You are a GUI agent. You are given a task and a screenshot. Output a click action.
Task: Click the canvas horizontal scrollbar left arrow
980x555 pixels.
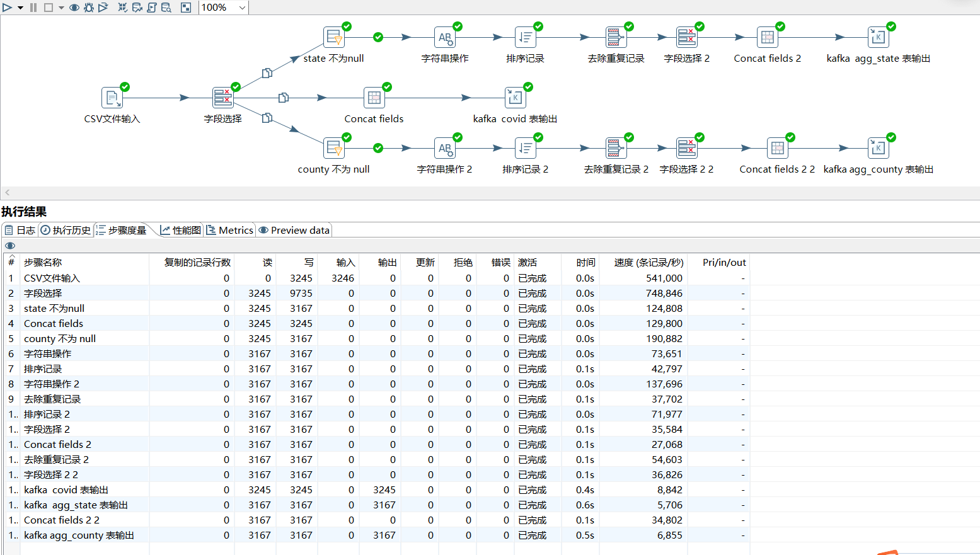tap(7, 192)
